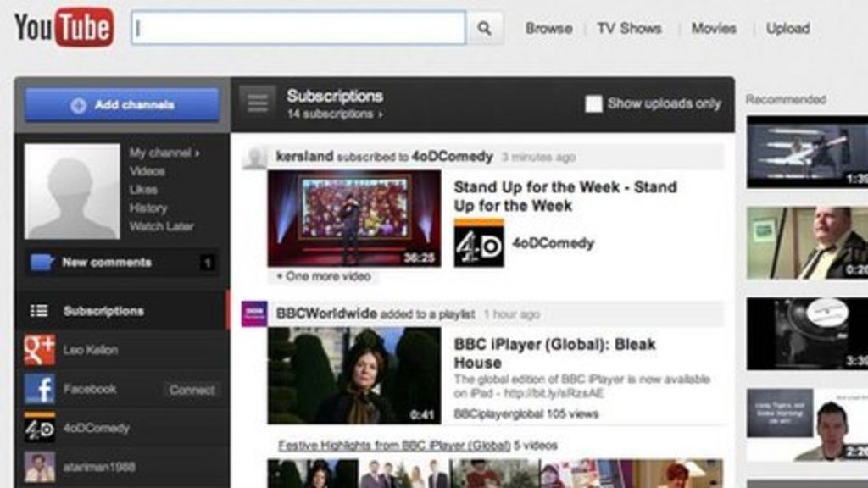868x488 pixels.
Task: Expand 14 subscriptions arrow
Action: (381, 114)
